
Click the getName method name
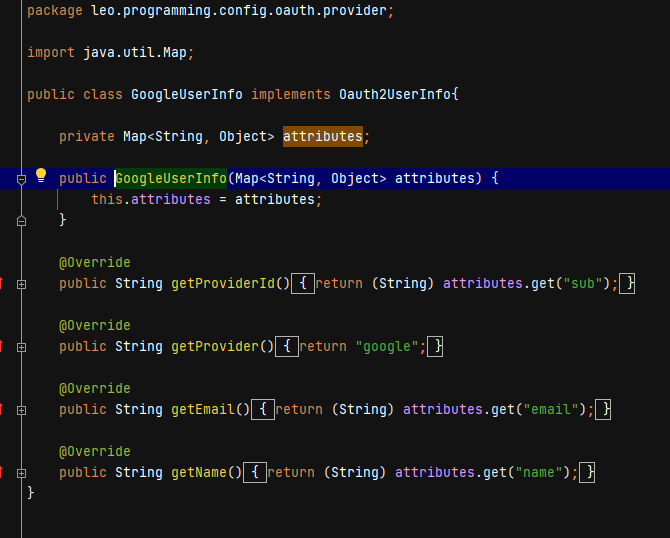point(199,472)
